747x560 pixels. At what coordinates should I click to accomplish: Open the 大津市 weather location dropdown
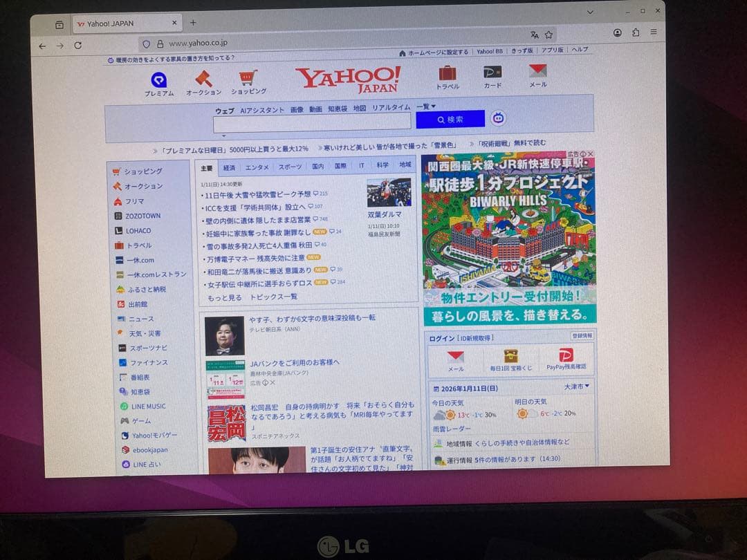[x=576, y=386]
